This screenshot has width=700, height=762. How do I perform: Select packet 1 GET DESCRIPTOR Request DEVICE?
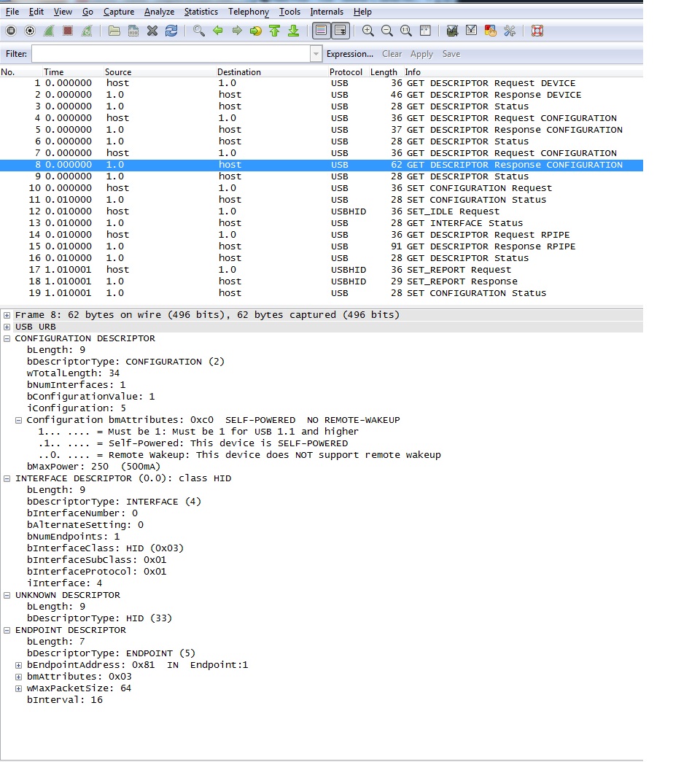pos(322,83)
